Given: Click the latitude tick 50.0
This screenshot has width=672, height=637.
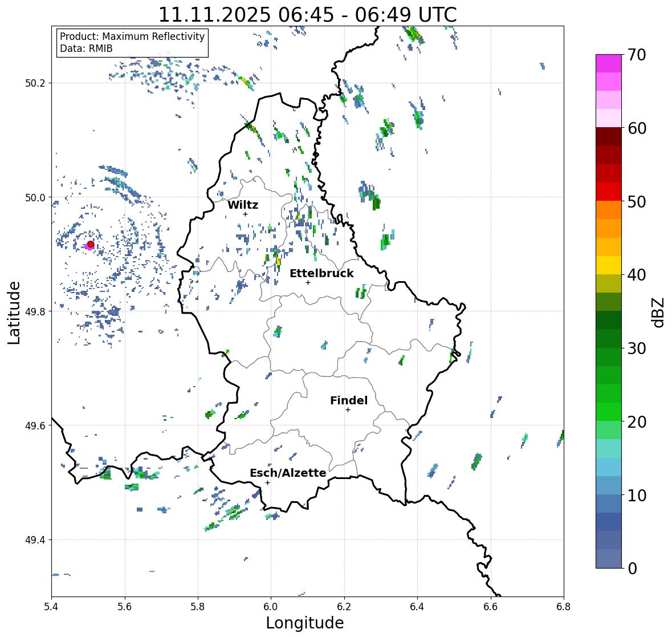Looking at the screenshot, I should 35,198.
